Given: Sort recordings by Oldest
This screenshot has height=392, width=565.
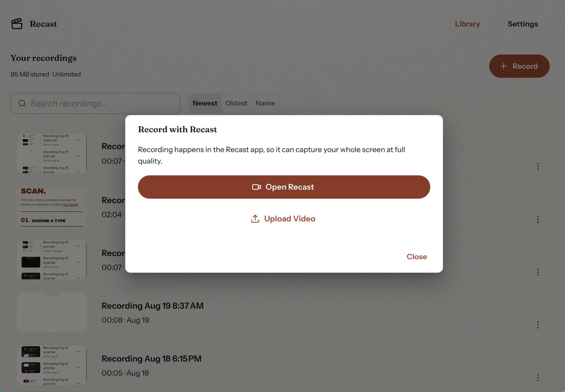Looking at the screenshot, I should tap(236, 103).
